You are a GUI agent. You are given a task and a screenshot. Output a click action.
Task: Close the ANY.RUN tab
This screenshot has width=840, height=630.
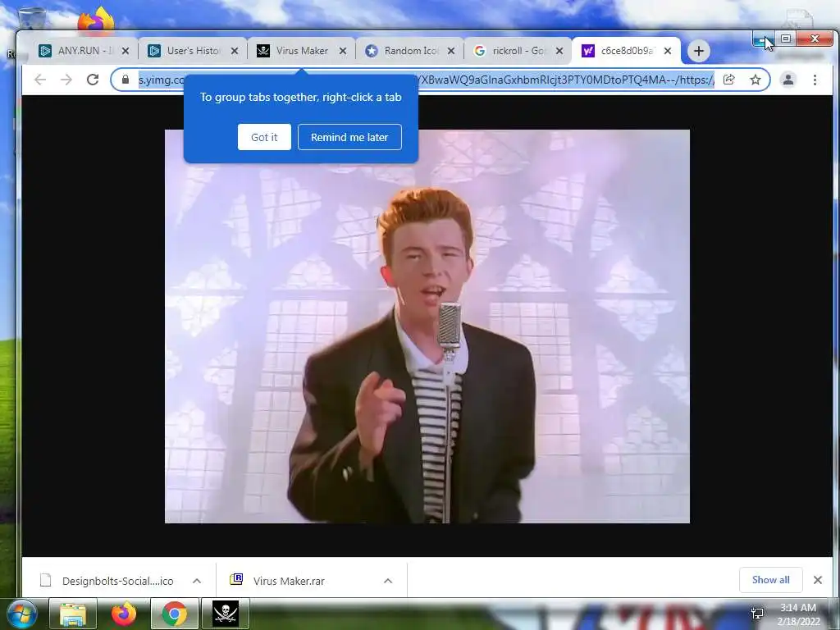click(126, 51)
